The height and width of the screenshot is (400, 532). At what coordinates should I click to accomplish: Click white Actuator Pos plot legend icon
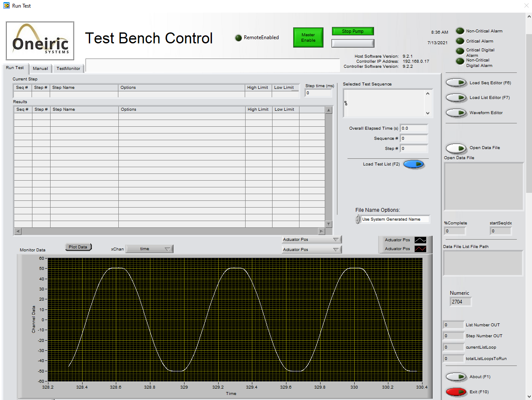(x=420, y=240)
